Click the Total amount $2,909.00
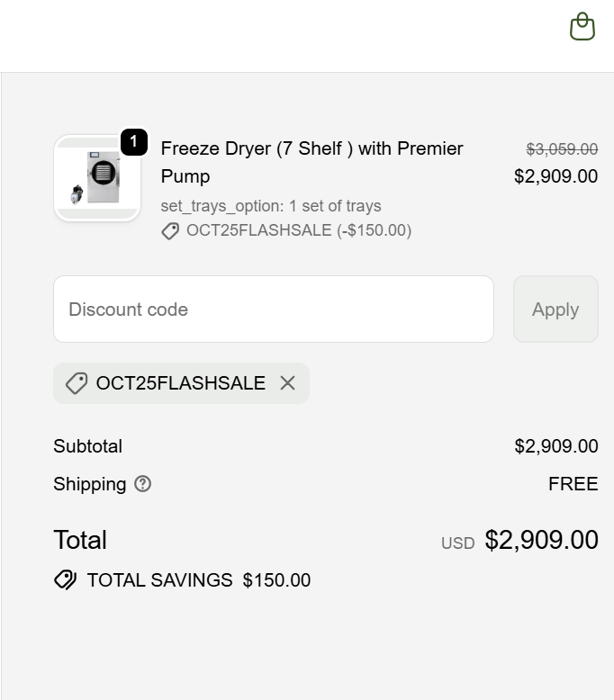Image resolution: width=614 pixels, height=700 pixels. pos(541,540)
